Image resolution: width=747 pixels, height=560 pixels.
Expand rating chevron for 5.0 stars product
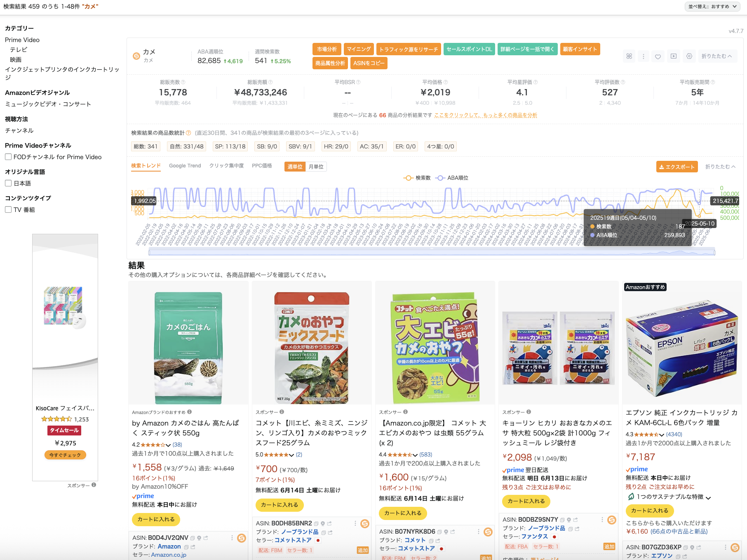tap(291, 455)
